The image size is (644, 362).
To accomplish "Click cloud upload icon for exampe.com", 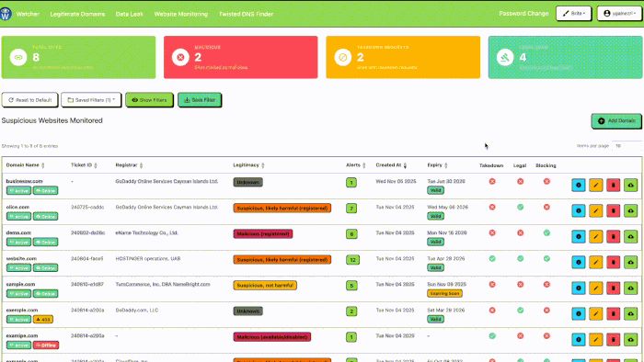I will (x=630, y=339).
